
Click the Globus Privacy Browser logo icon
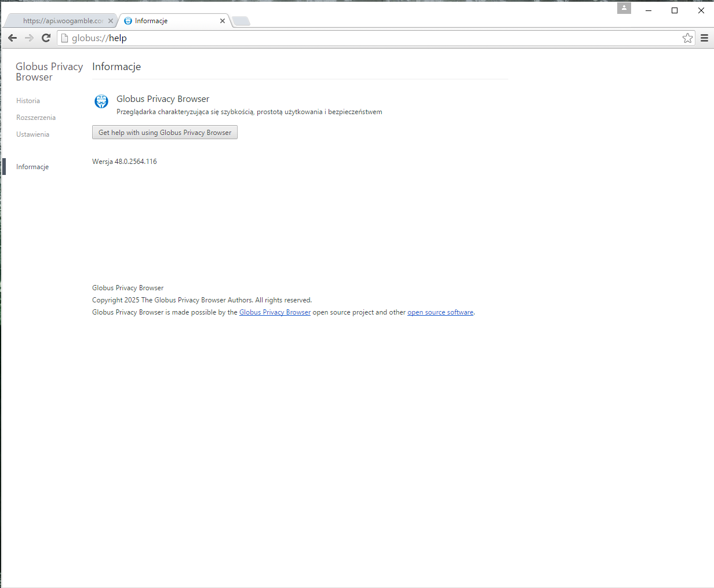(x=101, y=101)
